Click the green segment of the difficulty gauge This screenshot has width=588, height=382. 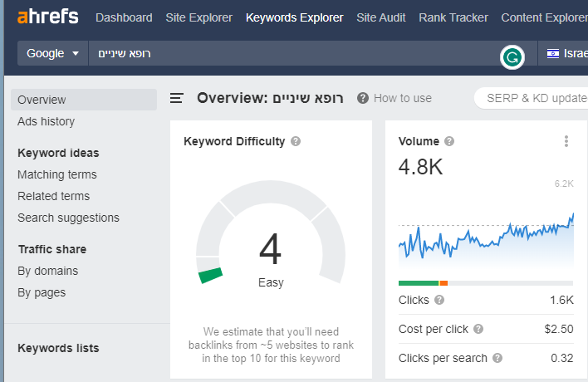[x=210, y=276]
